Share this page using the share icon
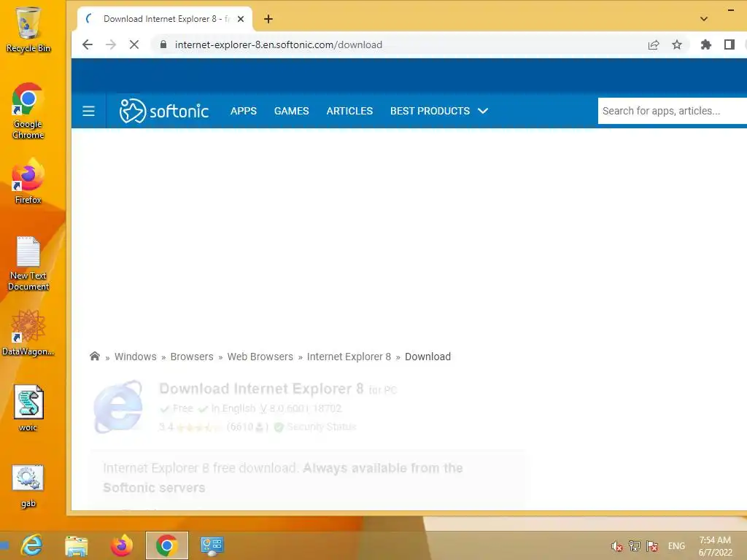The width and height of the screenshot is (747, 560). click(654, 44)
